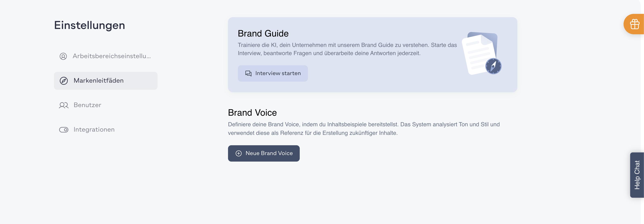Create one via Neue Brand Voice label
Viewport: 644px width, 224px height.
pyautogui.click(x=269, y=153)
